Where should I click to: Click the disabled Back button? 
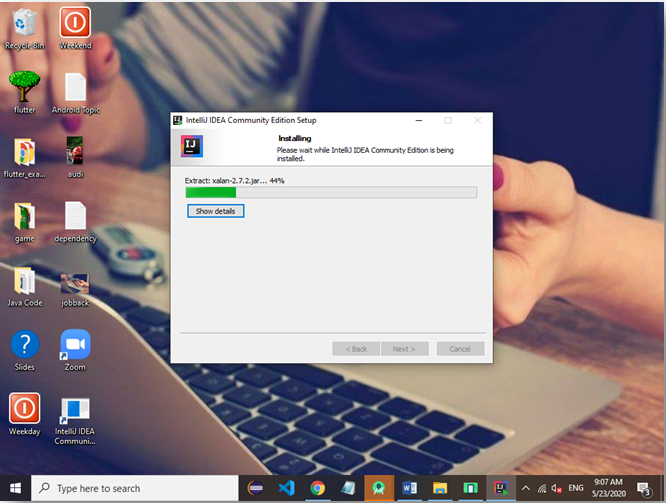356,349
